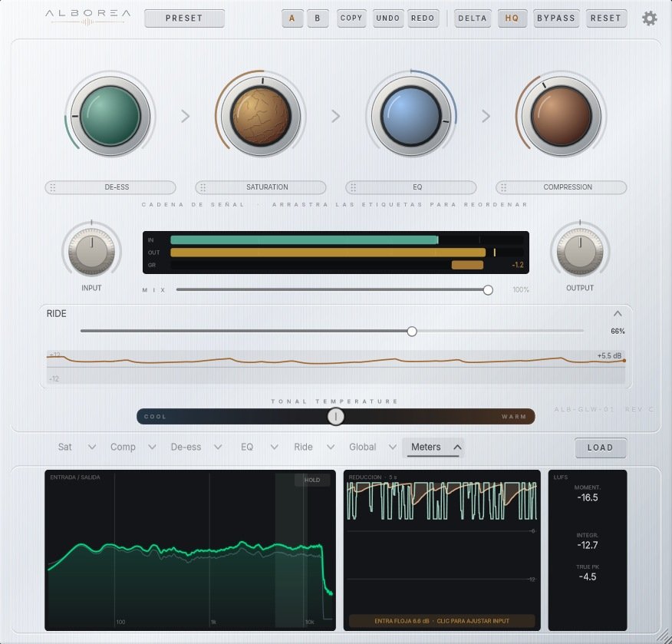
Task: Click the drag handle on DE-ESS label
Action: point(53,187)
